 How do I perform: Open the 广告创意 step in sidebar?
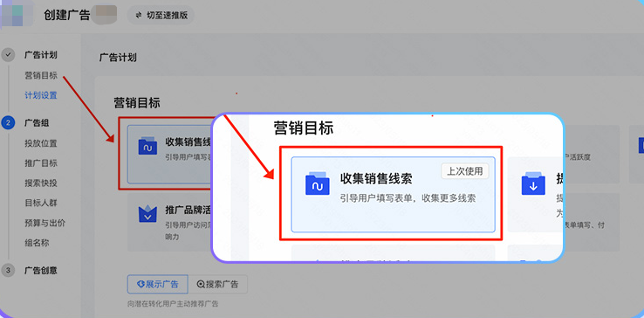(x=41, y=270)
